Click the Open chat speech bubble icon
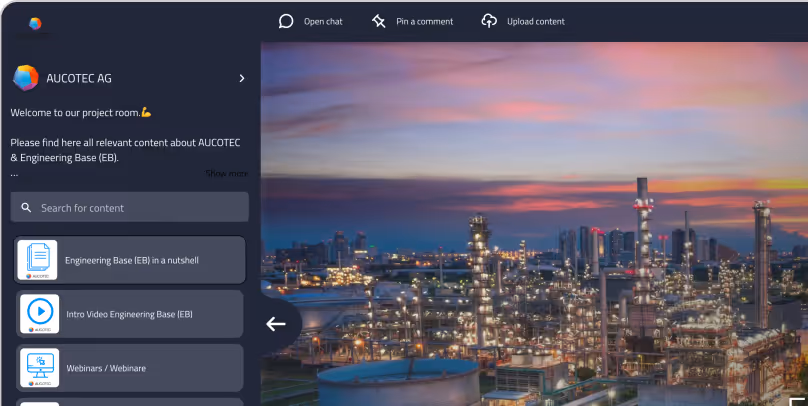The image size is (808, 406). (x=286, y=21)
